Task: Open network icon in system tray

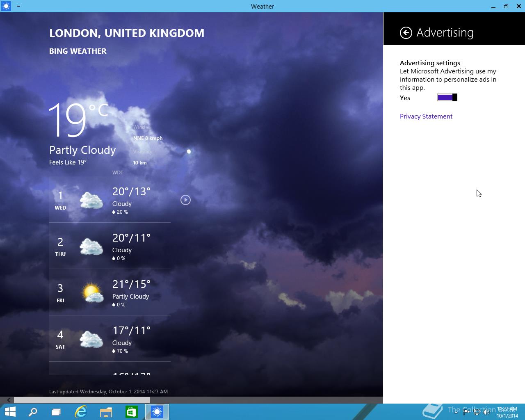Action: pyautogui.click(x=477, y=412)
